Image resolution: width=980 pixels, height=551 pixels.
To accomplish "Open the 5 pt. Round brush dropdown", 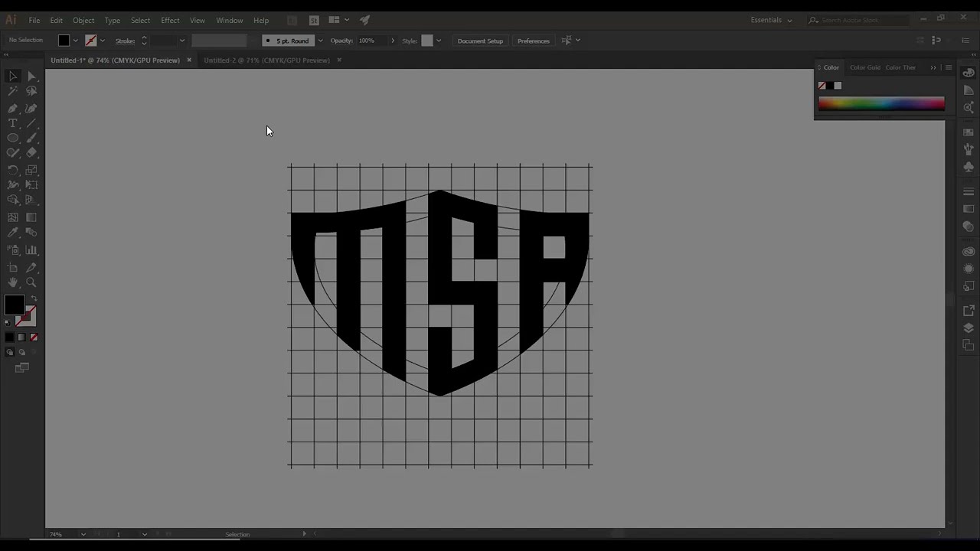I will pos(320,41).
